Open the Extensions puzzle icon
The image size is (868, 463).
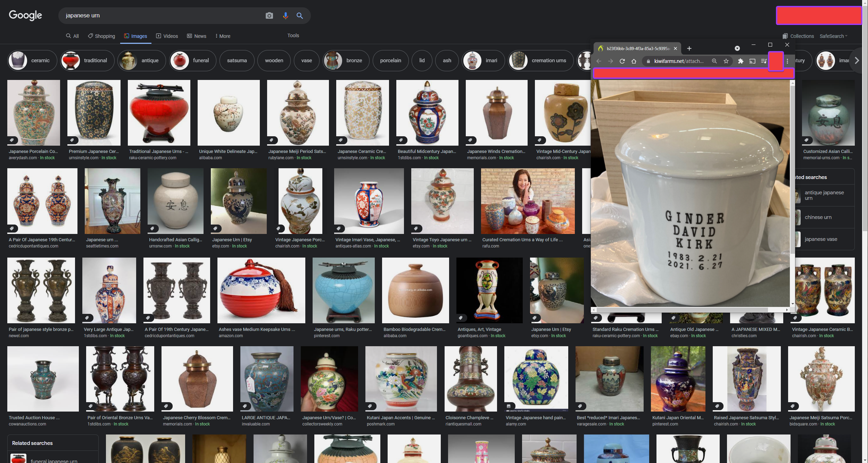tap(741, 61)
